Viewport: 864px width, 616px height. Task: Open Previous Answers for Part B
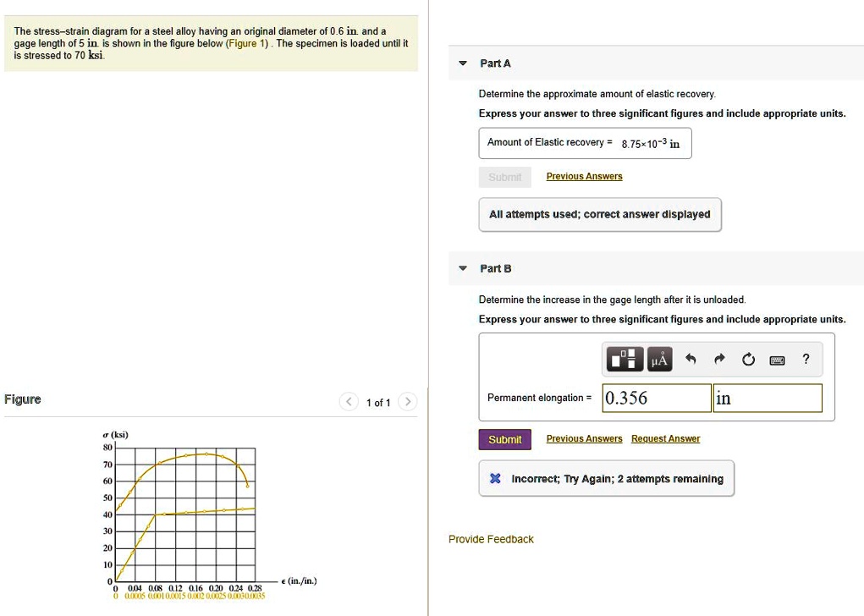[x=584, y=439]
